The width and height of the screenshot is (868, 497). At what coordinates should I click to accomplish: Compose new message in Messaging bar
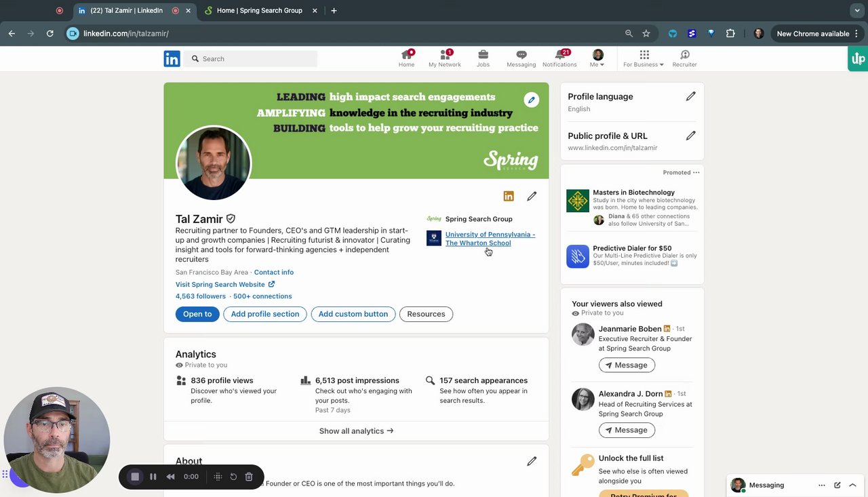(837, 485)
